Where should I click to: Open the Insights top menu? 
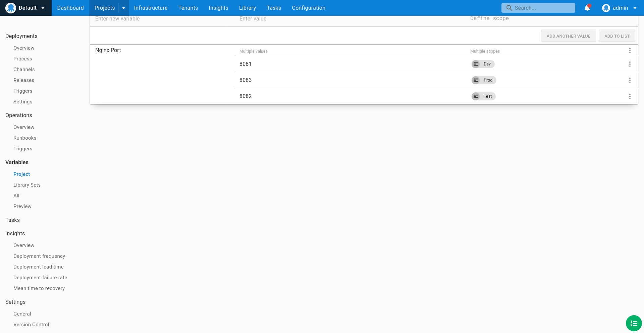click(x=218, y=8)
